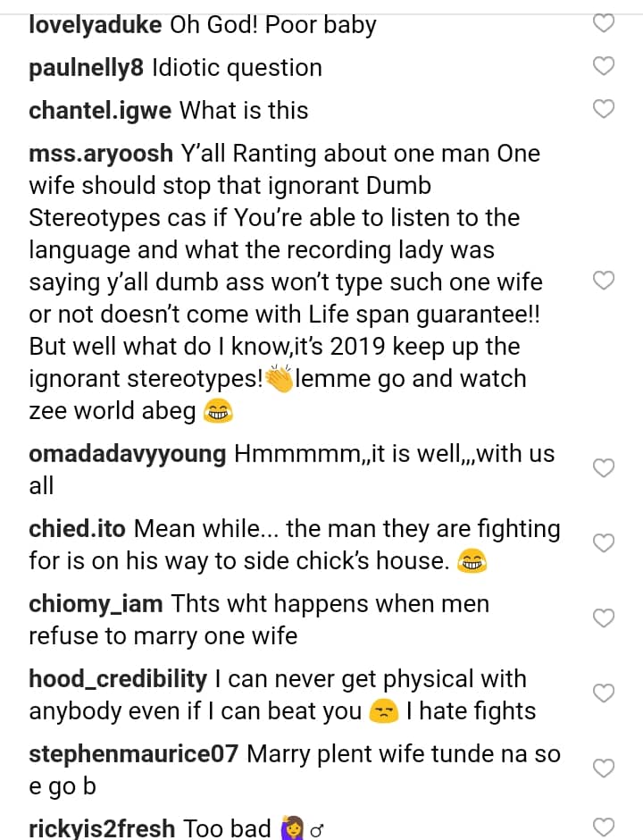The width and height of the screenshot is (643, 840).
Task: Like lovelyaduke's "Poor baby" comment
Action: click(x=605, y=23)
